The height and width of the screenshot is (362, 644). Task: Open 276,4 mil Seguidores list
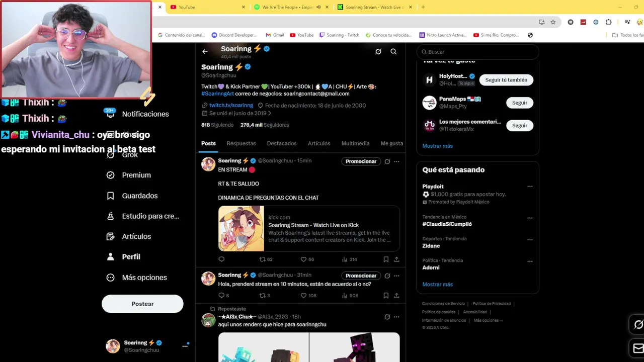click(265, 125)
